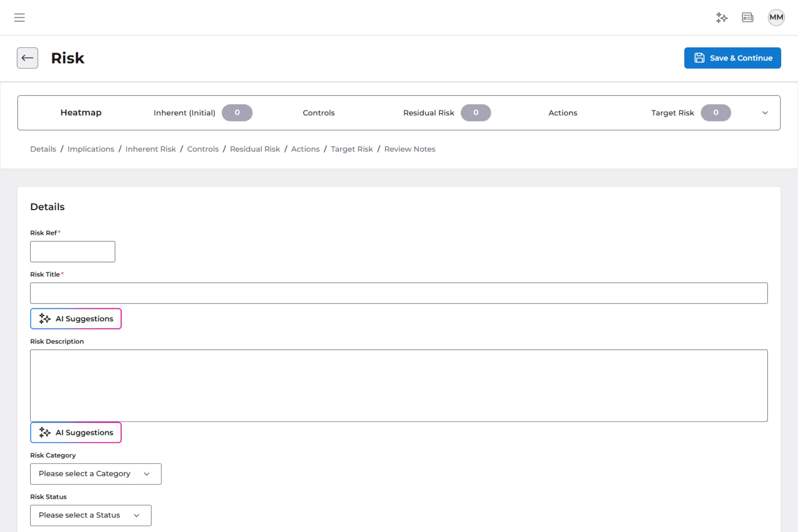
Task: Click AI Suggestions under Risk Title
Action: click(x=76, y=319)
